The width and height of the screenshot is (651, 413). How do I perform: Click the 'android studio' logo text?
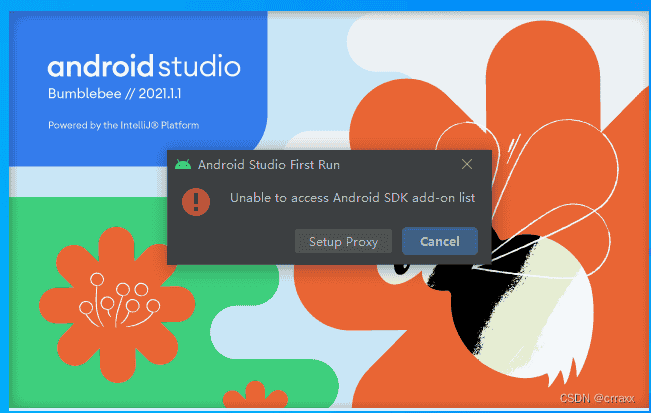click(144, 68)
